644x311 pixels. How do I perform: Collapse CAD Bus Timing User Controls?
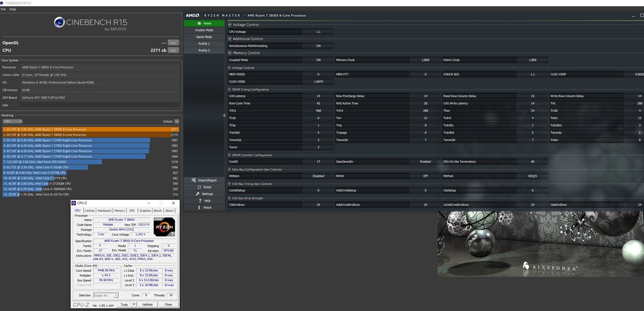click(x=230, y=184)
